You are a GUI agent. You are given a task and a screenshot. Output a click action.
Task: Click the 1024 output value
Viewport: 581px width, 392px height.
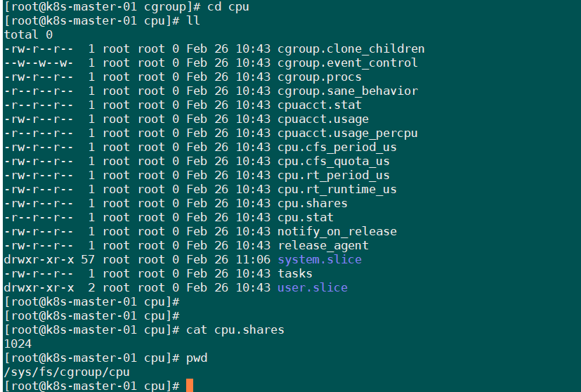[x=18, y=344]
